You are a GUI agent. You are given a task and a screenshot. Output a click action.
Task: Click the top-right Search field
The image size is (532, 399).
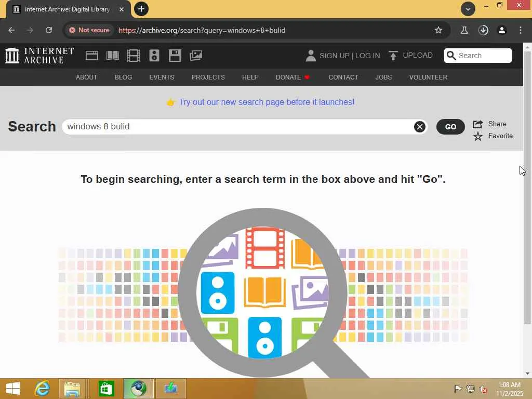pos(478,56)
